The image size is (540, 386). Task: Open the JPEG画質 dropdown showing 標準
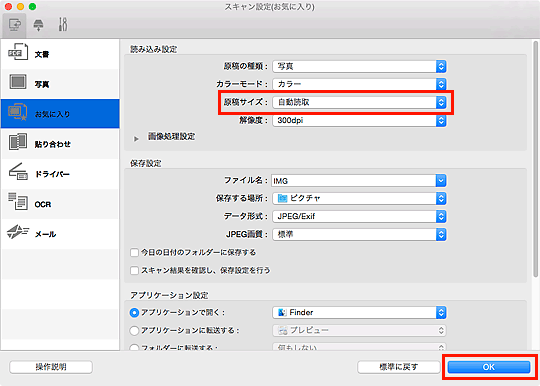pos(359,234)
